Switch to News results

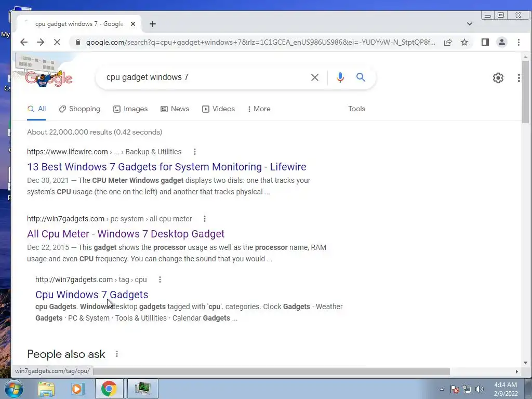pyautogui.click(x=175, y=109)
